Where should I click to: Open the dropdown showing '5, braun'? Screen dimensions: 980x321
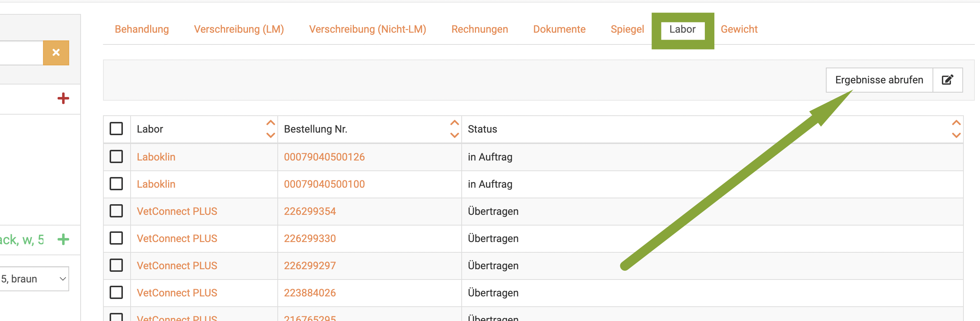33,279
